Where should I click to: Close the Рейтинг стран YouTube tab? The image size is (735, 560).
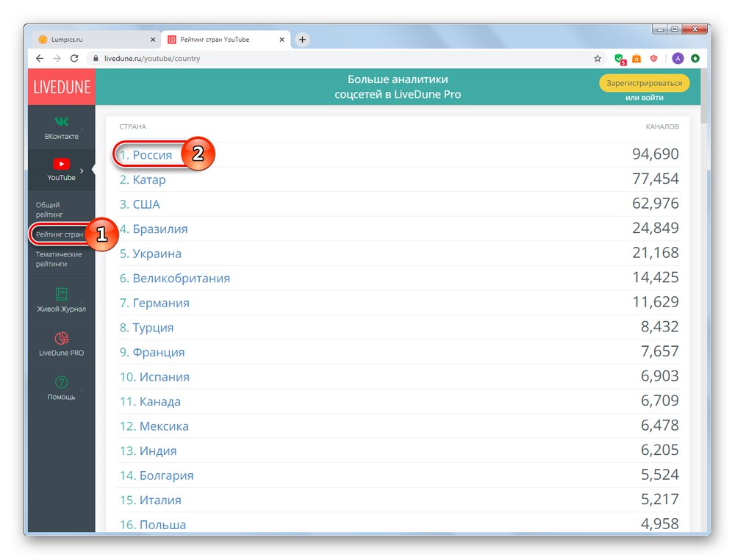[282, 40]
